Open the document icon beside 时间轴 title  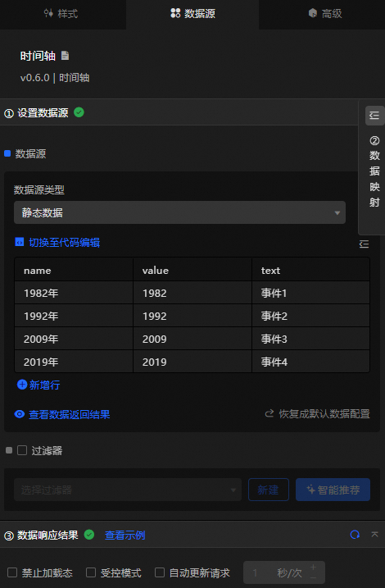tap(66, 56)
